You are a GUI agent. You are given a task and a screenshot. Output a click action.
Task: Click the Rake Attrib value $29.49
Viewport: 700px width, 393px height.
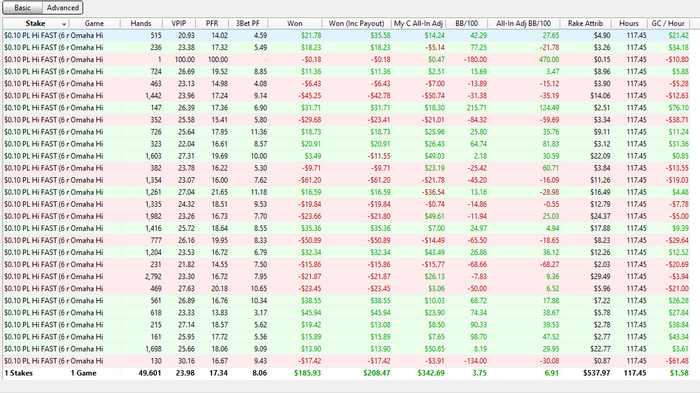[600, 276]
